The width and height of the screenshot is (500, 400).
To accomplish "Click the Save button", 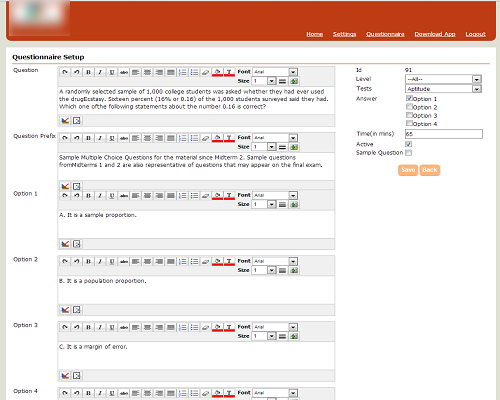I will (408, 170).
